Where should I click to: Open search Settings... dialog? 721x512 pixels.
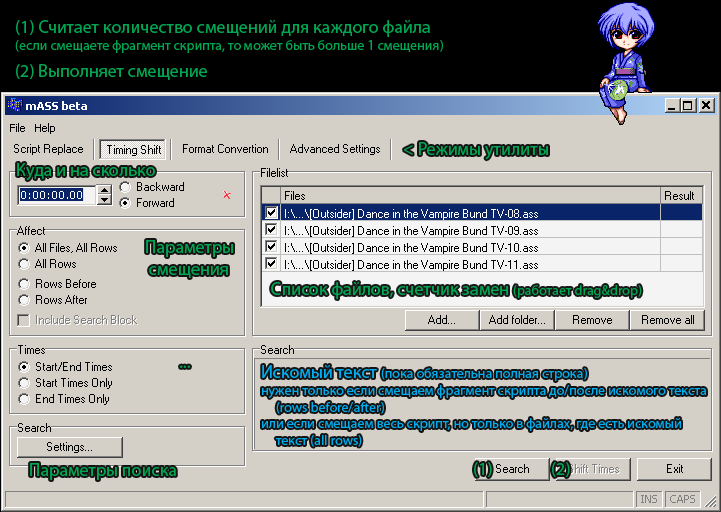(69, 447)
